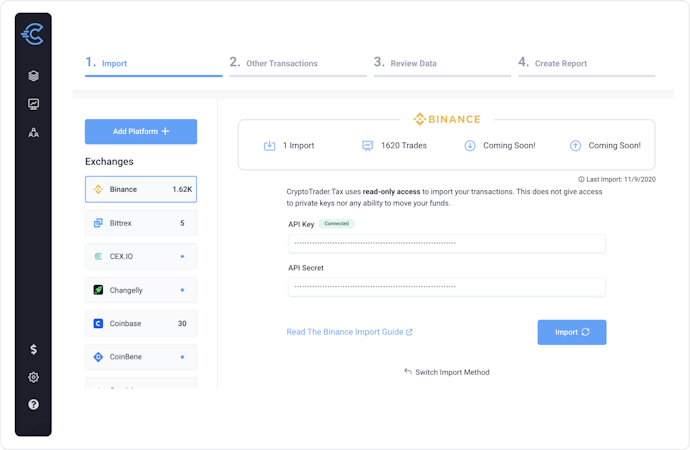Go to step 1 Import tab

tap(154, 64)
